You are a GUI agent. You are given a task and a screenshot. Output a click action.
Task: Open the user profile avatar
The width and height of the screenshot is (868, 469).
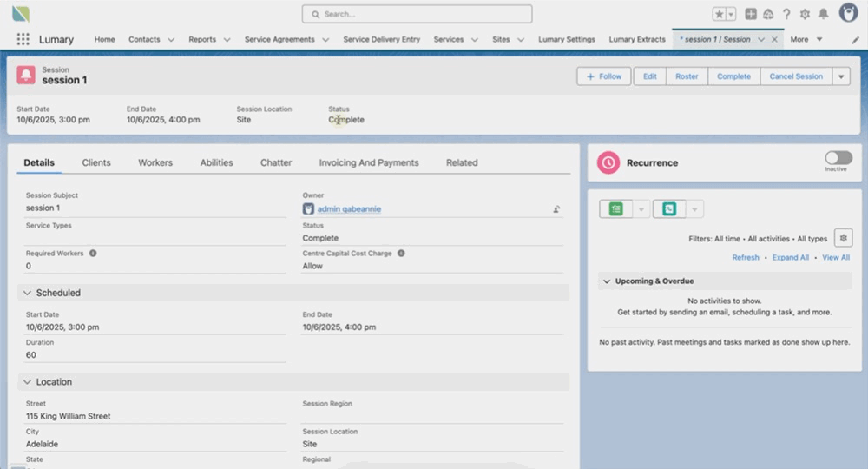point(848,13)
